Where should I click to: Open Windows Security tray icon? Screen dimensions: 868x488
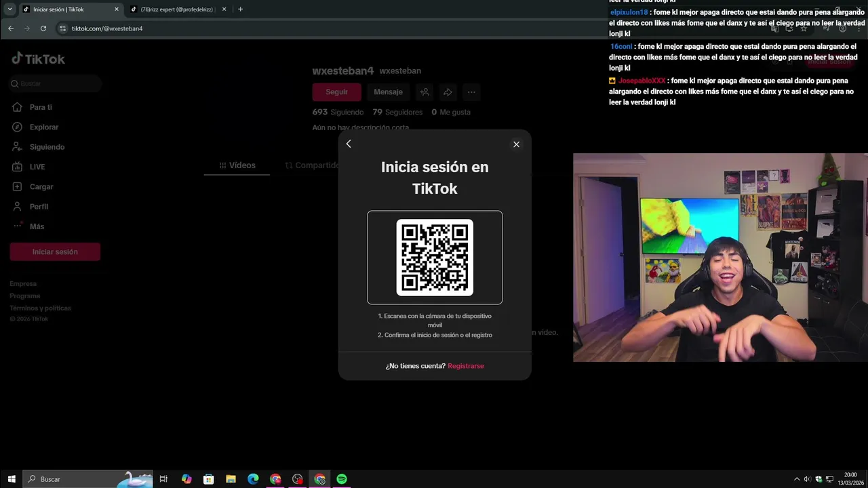coord(818,479)
